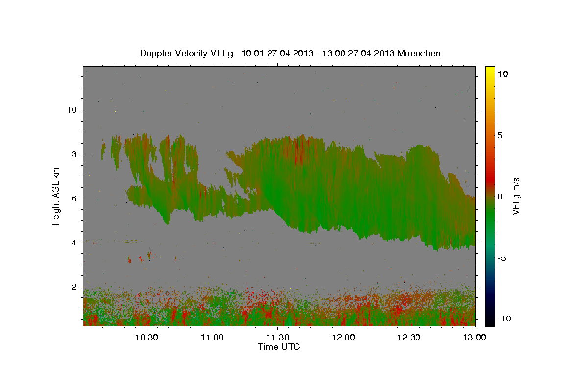Viewport: 588px width, 392px height.
Task: Click the colorbar tick label '-5'
Action: [x=502, y=258]
